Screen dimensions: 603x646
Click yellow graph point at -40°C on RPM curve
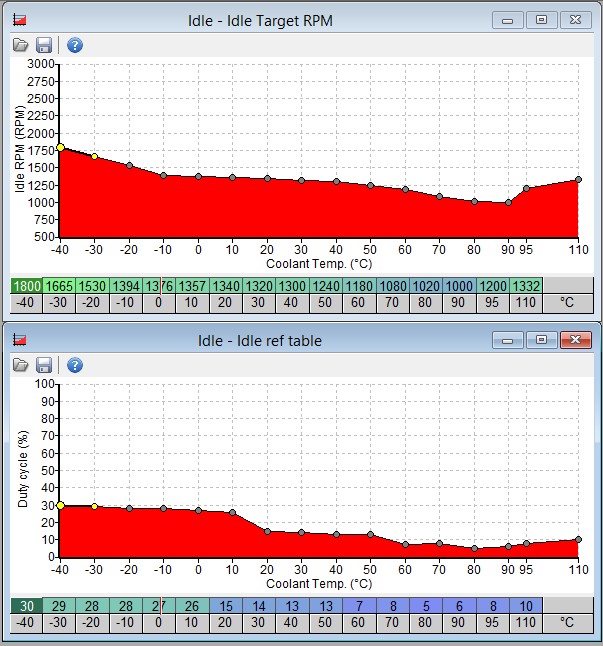[60, 147]
